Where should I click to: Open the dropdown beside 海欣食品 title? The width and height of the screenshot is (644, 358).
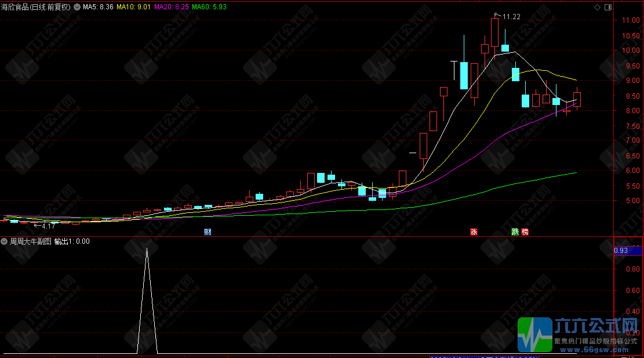[x=77, y=7]
